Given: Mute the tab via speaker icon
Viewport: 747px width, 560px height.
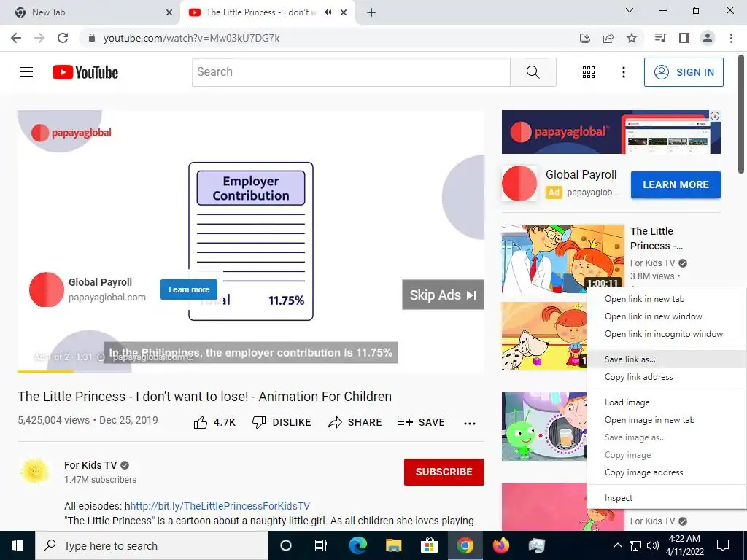Looking at the screenshot, I should [x=328, y=12].
